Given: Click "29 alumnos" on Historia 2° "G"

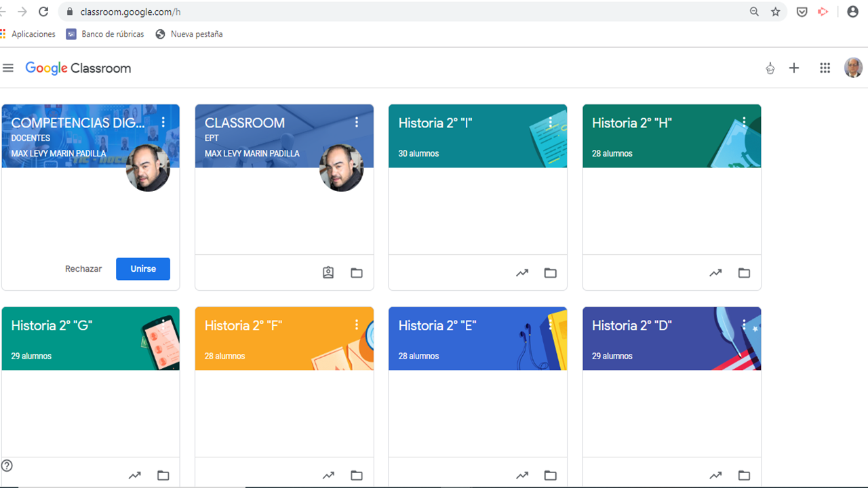Looking at the screenshot, I should 31,357.
